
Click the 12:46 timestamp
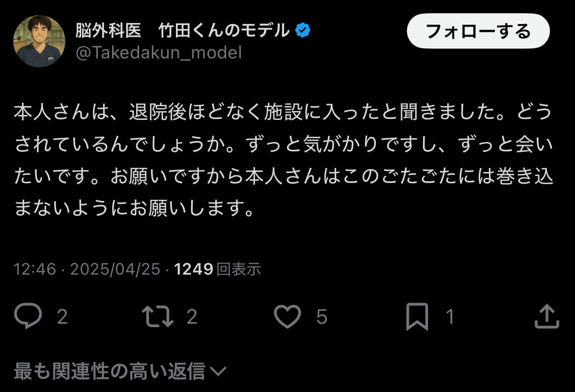tap(35, 269)
